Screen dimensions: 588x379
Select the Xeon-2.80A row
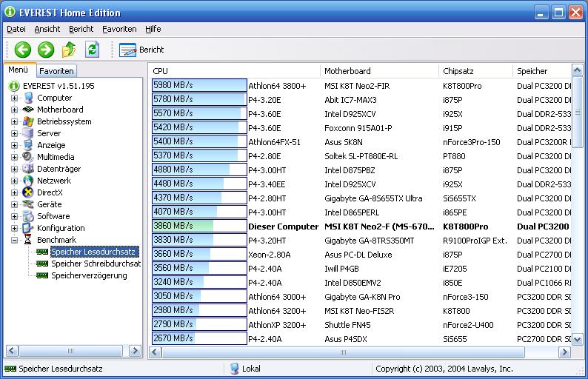pyautogui.click(x=361, y=255)
